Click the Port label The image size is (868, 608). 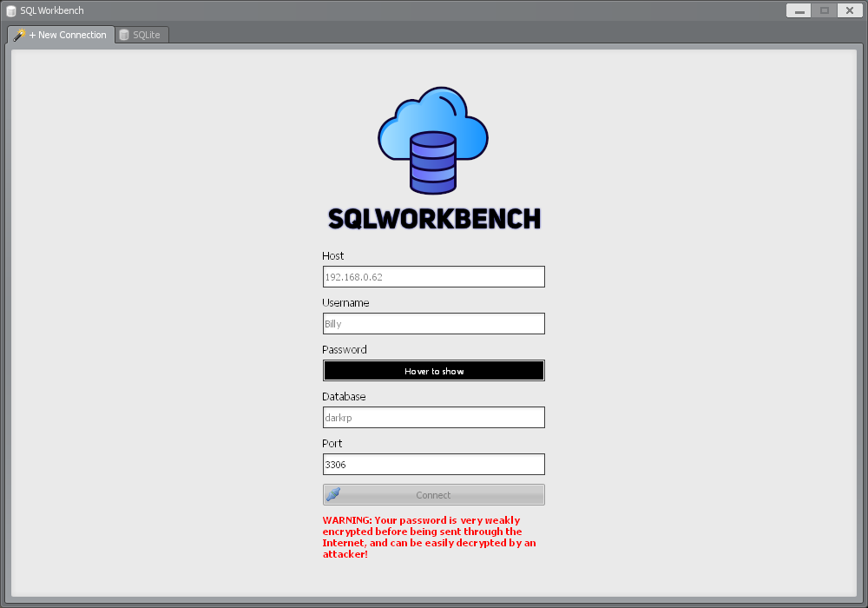(x=332, y=444)
